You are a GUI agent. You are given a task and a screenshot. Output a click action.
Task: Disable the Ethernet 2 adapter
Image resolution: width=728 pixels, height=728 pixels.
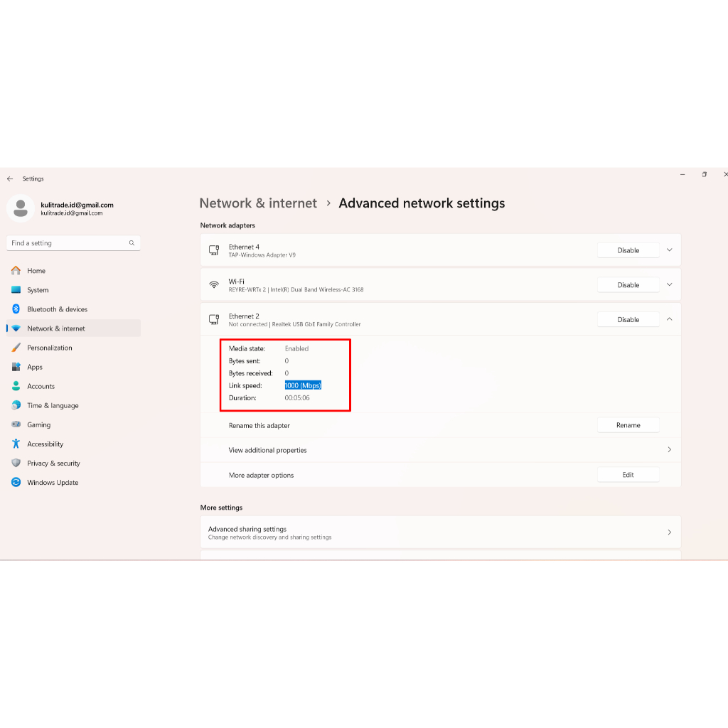click(628, 319)
